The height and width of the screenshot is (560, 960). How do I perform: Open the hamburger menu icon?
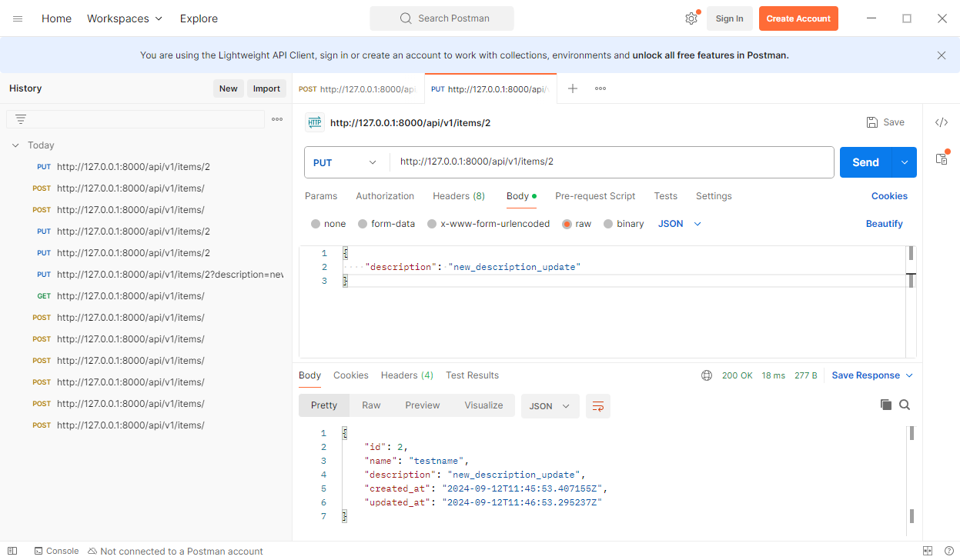[18, 18]
